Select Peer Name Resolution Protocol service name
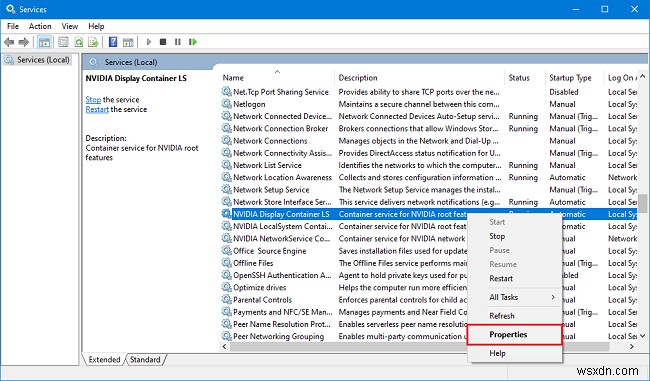This screenshot has width=650, height=381. (281, 324)
